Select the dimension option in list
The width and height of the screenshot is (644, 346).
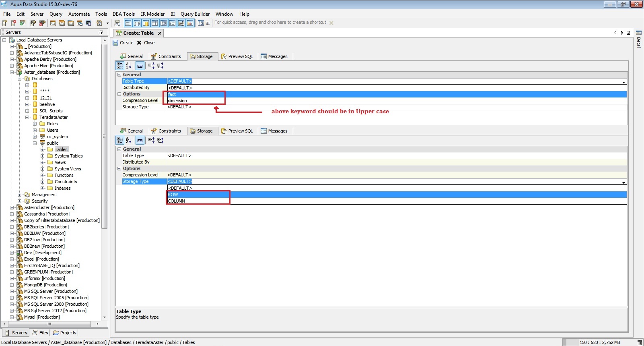(x=397, y=101)
